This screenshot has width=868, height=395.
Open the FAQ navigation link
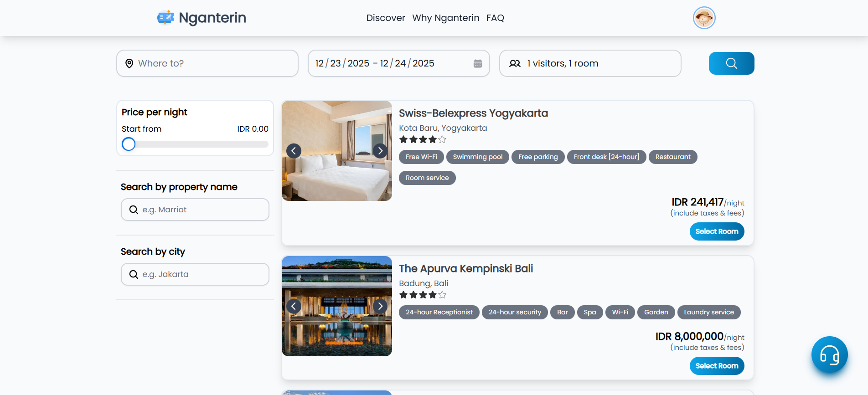(x=495, y=18)
